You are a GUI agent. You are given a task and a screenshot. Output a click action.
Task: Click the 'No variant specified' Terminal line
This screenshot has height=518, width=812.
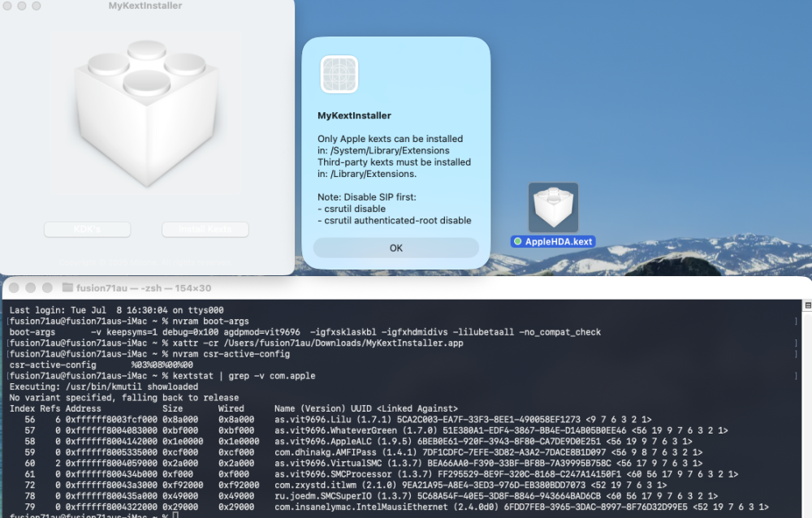(124, 397)
